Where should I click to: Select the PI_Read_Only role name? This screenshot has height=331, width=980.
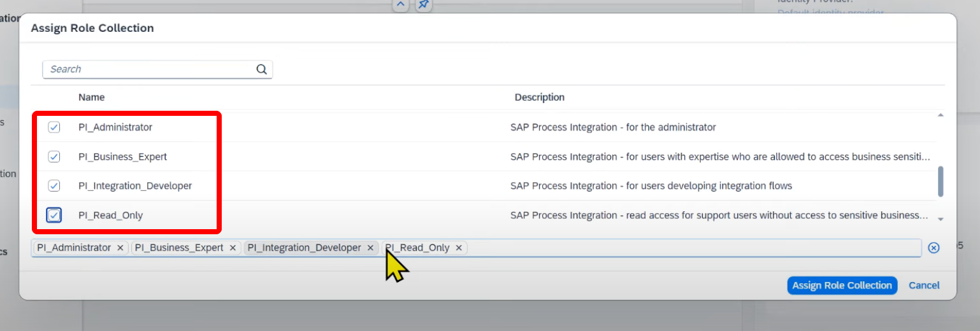[x=111, y=215]
